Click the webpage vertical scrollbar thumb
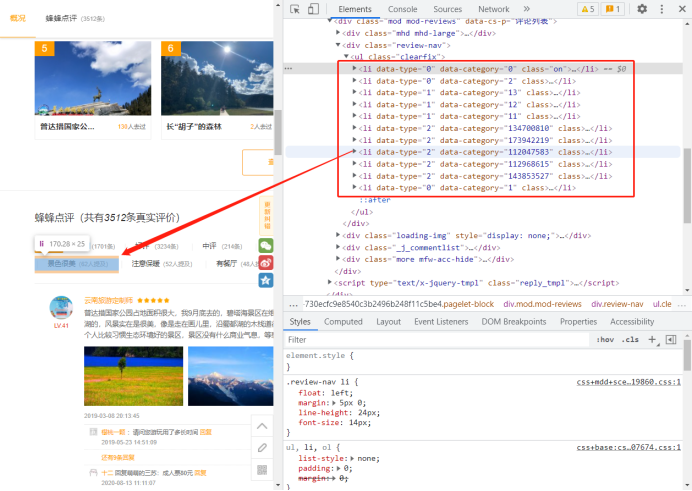Viewport: 692px width, 491px height. point(278,132)
